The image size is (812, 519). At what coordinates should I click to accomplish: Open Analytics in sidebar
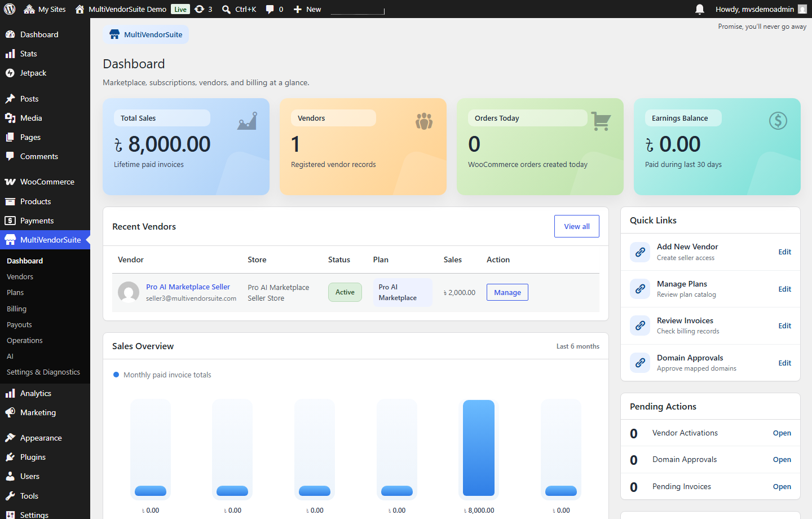point(45,393)
